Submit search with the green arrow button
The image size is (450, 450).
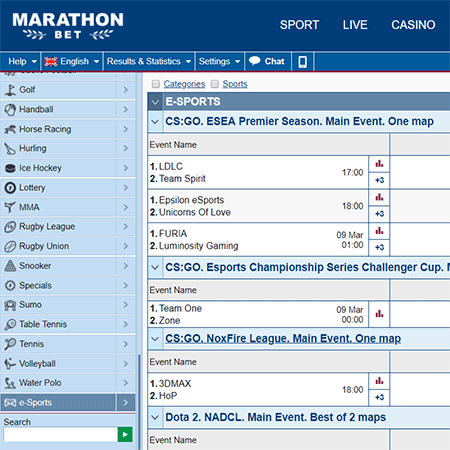(125, 434)
